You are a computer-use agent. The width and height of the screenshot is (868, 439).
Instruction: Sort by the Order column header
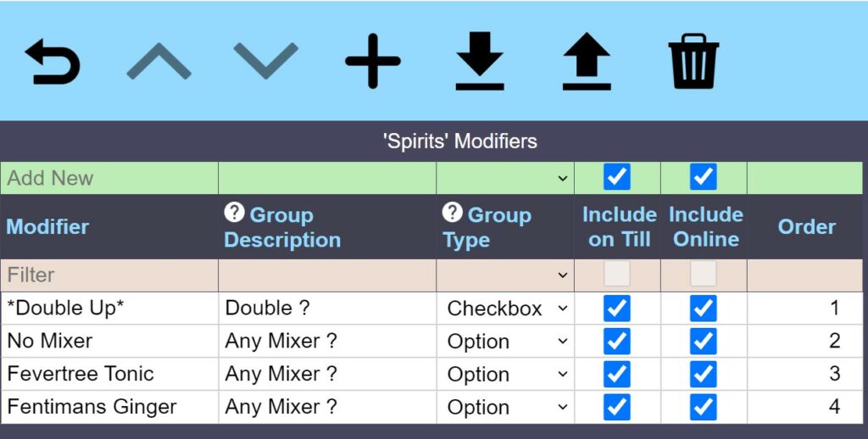(x=806, y=226)
